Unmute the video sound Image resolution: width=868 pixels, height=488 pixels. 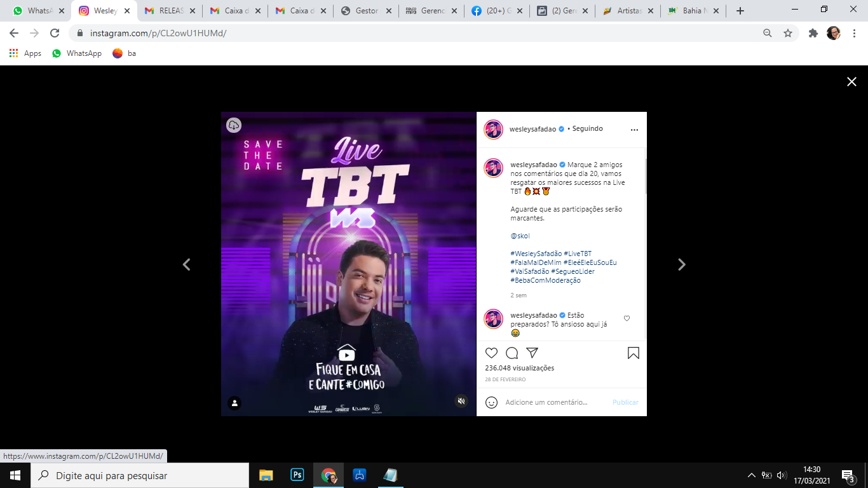(x=462, y=401)
